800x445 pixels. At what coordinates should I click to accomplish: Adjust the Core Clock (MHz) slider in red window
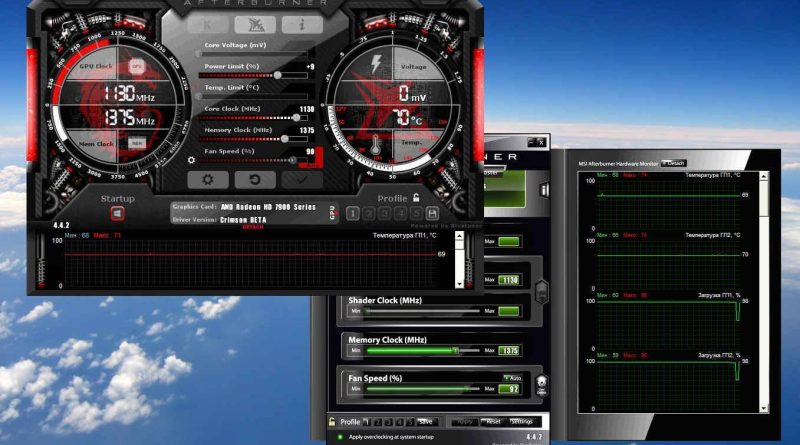point(254,118)
